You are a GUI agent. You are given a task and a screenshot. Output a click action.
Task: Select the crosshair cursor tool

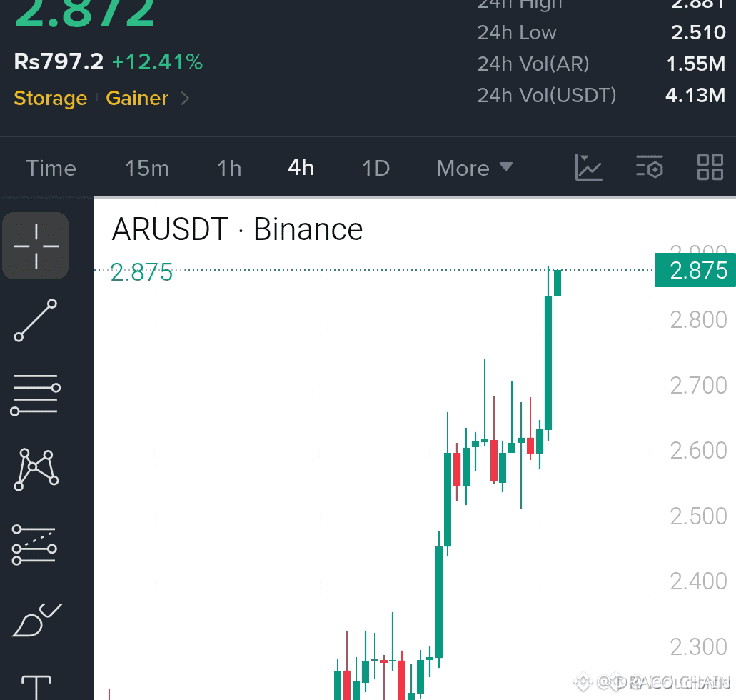pos(36,246)
